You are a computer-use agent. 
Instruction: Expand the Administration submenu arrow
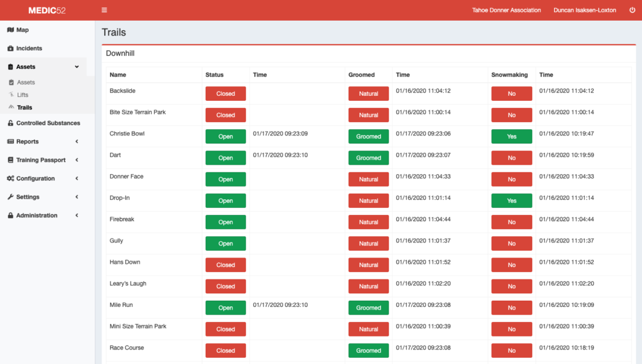[x=76, y=216]
